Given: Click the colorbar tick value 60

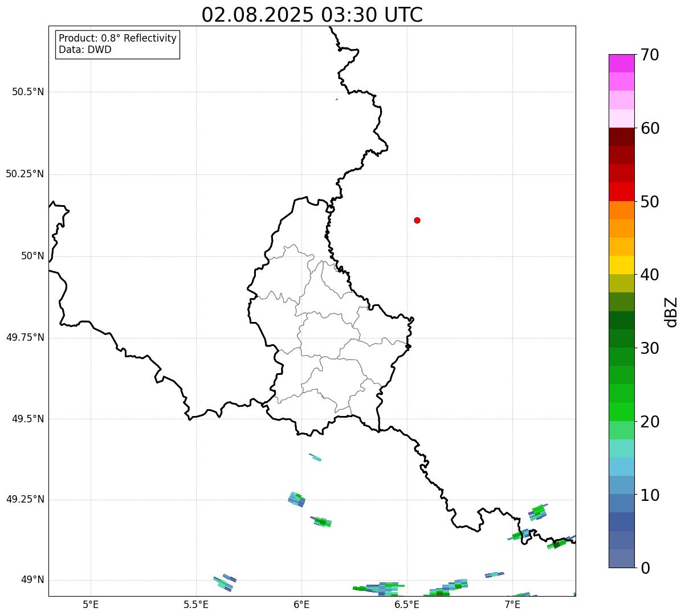Looking at the screenshot, I should pyautogui.click(x=650, y=128).
